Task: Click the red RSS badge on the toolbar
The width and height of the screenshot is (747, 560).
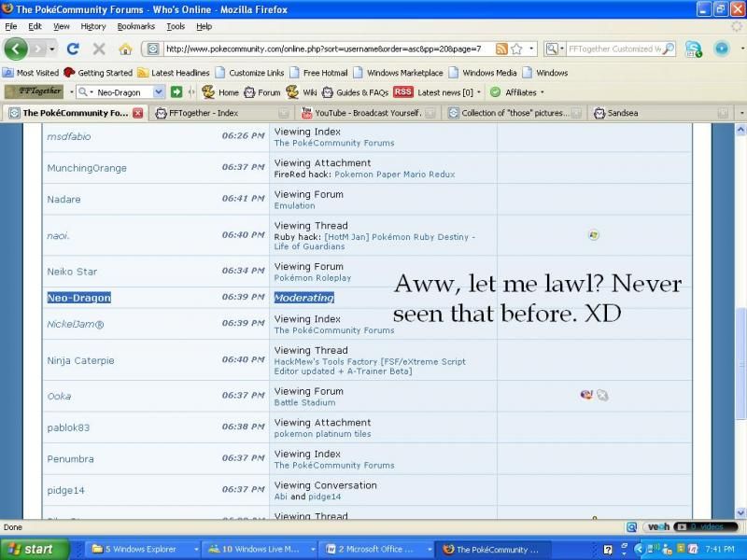Action: 403,91
